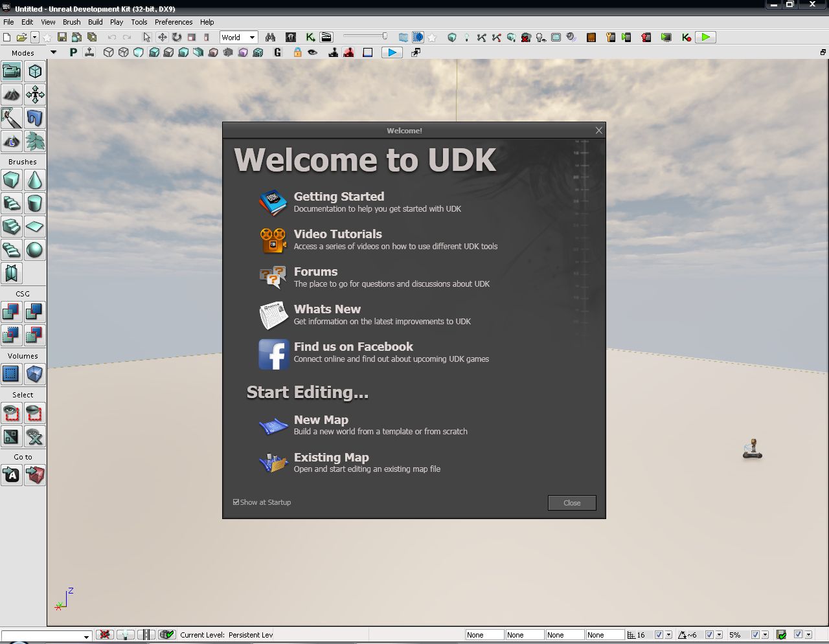Click the show selected only eye icon

(12, 413)
